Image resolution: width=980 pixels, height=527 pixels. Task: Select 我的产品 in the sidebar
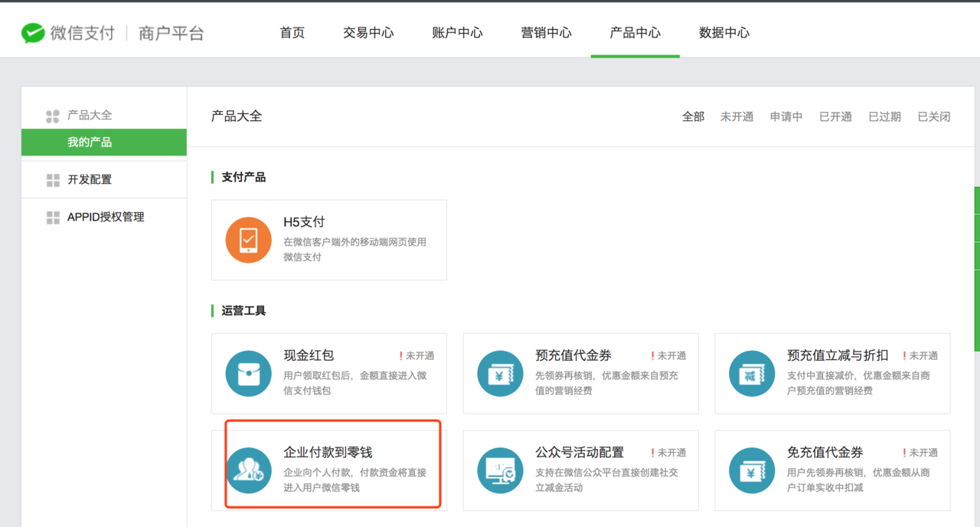[90, 142]
